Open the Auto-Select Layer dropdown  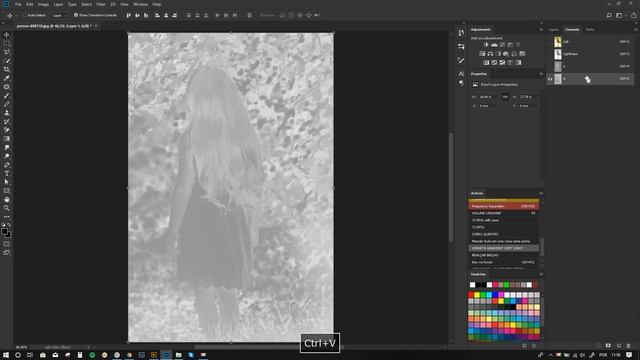[60, 15]
